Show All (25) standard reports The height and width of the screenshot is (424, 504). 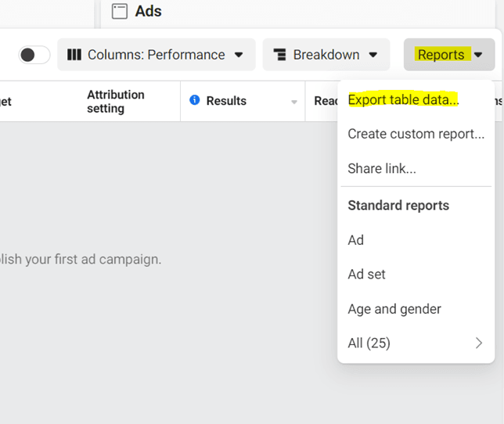click(x=369, y=343)
